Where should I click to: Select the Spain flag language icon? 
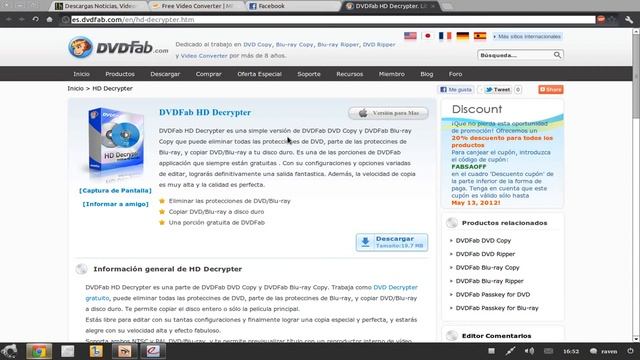(x=480, y=36)
